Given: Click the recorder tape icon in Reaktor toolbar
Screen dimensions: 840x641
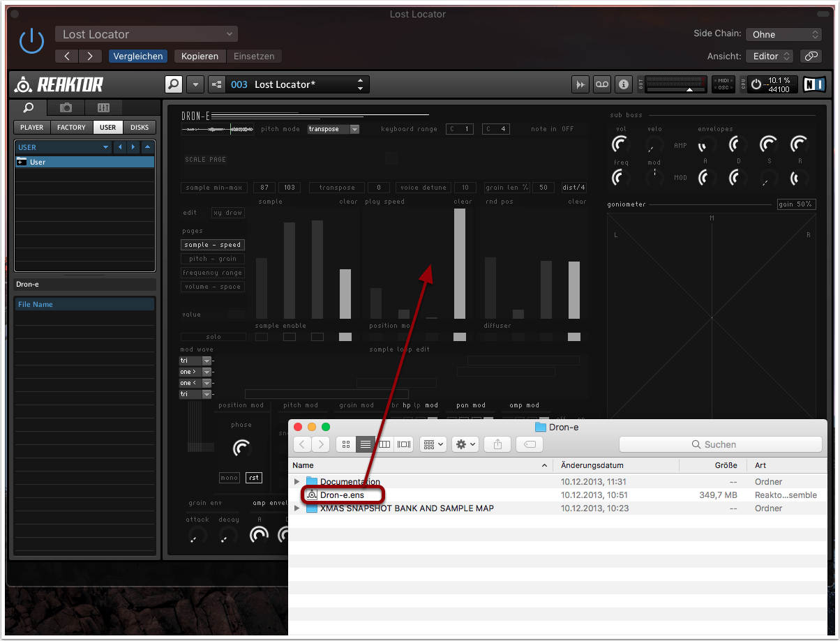Looking at the screenshot, I should (x=601, y=84).
